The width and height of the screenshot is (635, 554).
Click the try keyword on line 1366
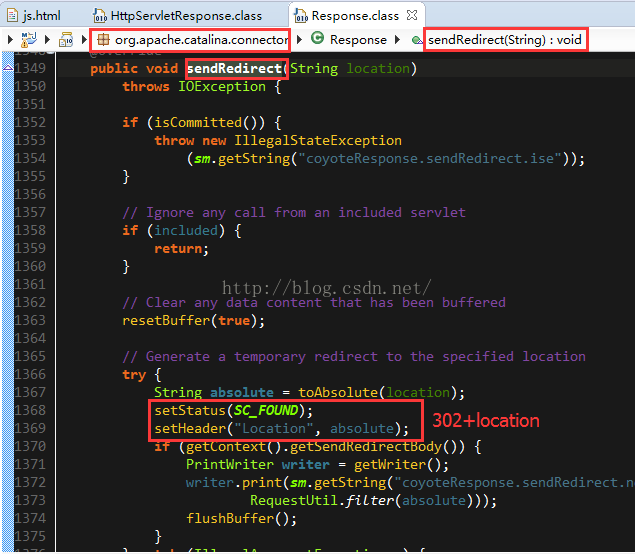(134, 375)
